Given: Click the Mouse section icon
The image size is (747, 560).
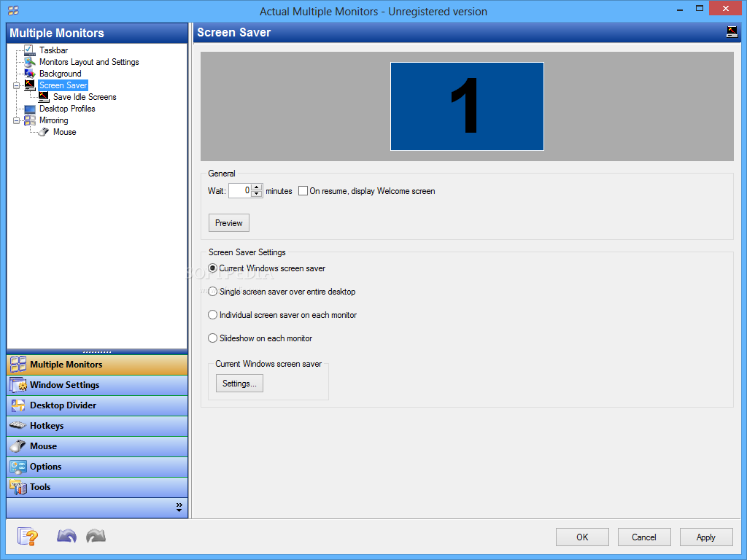Looking at the screenshot, I should (x=18, y=446).
